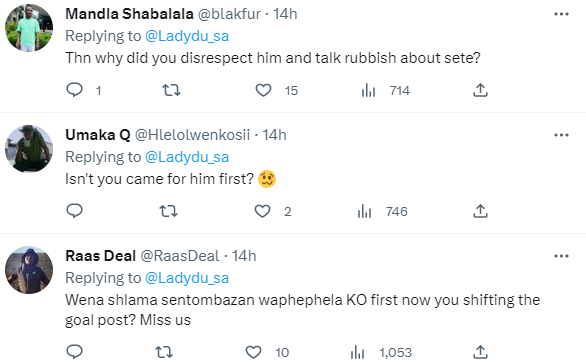This screenshot has height=364, width=586.
Task: Open more options on Umaka Q's tweet
Action: pos(561,135)
